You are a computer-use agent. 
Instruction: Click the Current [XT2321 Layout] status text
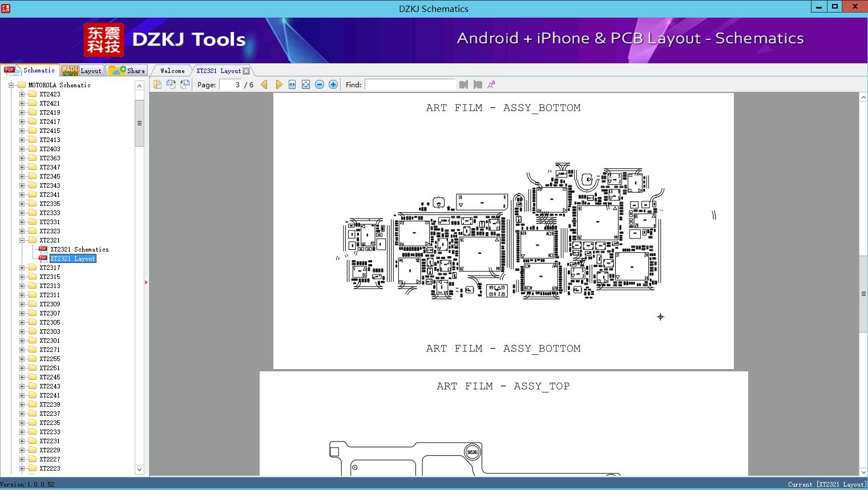(x=827, y=484)
